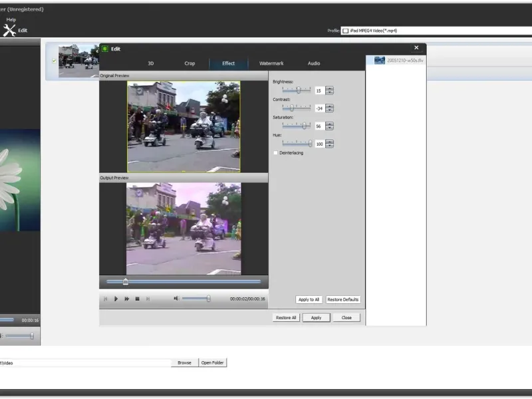This screenshot has height=399, width=532.
Task: Close the Edit dialog with X
Action: pyautogui.click(x=416, y=48)
